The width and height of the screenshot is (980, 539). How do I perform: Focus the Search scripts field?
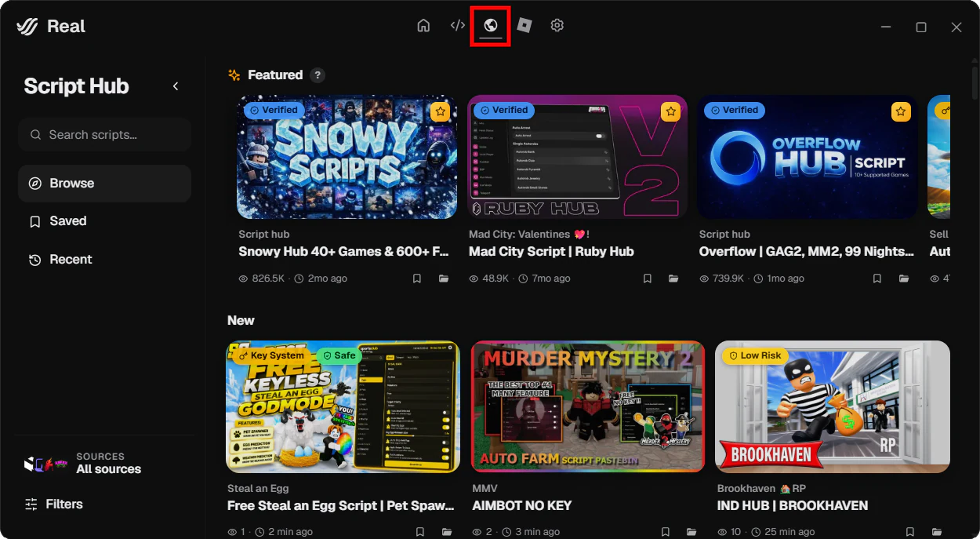[104, 135]
